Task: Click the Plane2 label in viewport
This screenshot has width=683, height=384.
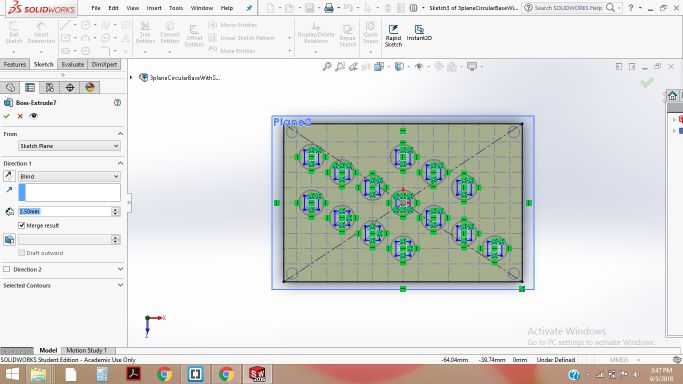Action: pos(292,122)
